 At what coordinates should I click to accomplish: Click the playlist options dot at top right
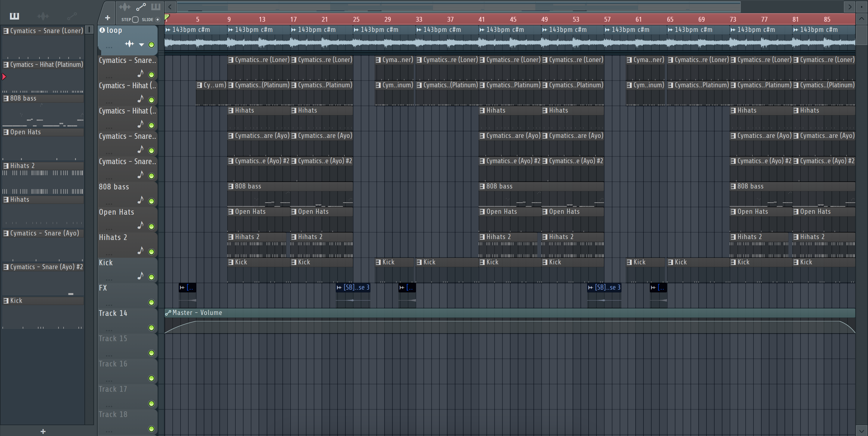[862, 6]
